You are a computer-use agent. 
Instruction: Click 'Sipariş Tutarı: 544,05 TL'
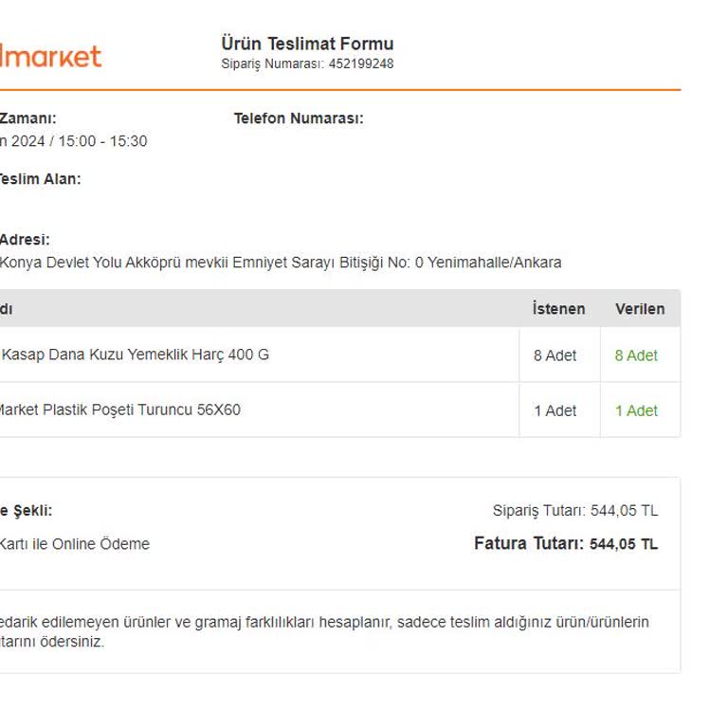click(575, 511)
